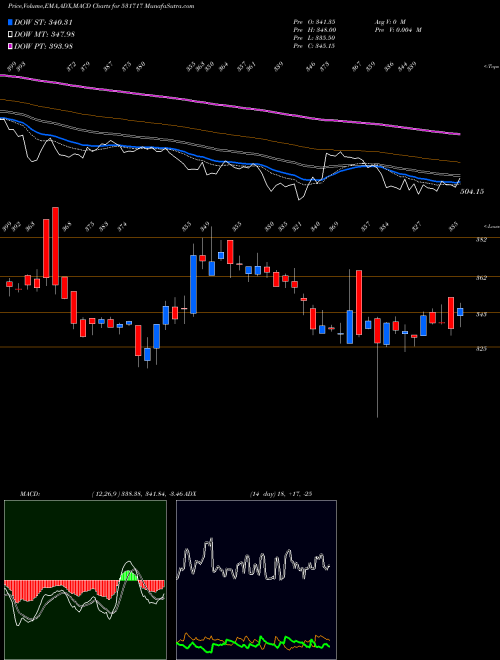Click the thick green line in ADX panel
Screen dimensions: 500x660
pyautogui.click(x=254, y=642)
